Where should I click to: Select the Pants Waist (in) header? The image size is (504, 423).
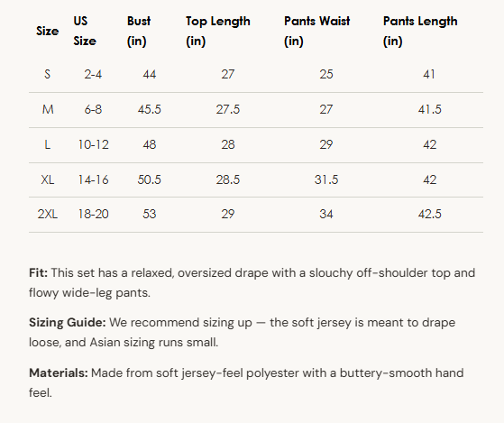pyautogui.click(x=317, y=32)
